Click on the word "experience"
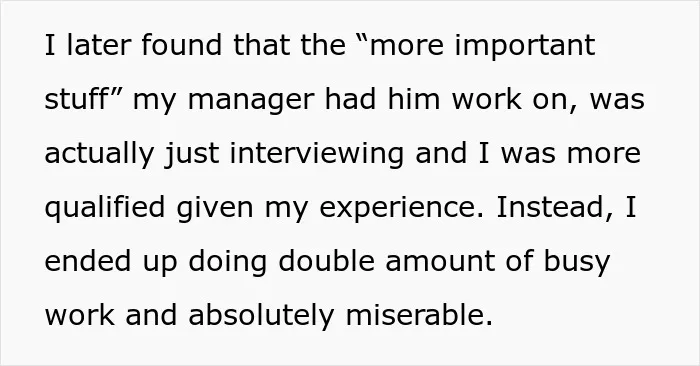The width and height of the screenshot is (700, 366). (x=398, y=209)
